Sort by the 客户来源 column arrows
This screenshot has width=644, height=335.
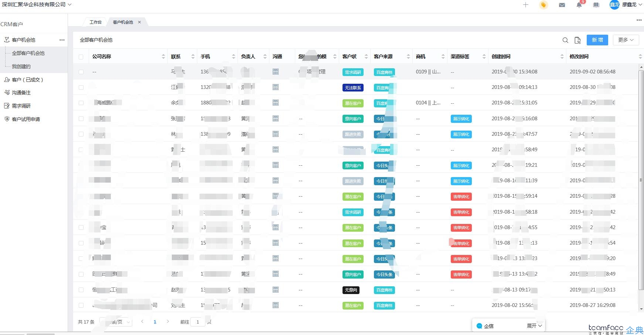point(408,56)
